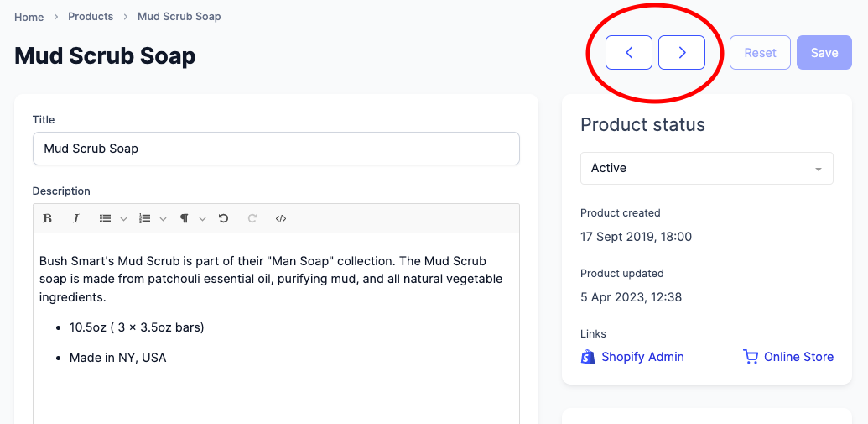Click the Shopify bag icon
The image size is (868, 424).
587,357
